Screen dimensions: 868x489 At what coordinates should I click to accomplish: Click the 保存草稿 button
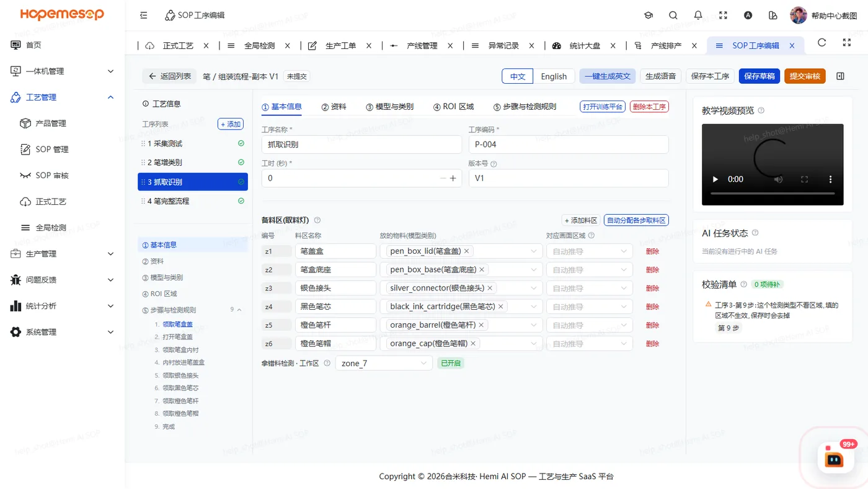coord(759,76)
